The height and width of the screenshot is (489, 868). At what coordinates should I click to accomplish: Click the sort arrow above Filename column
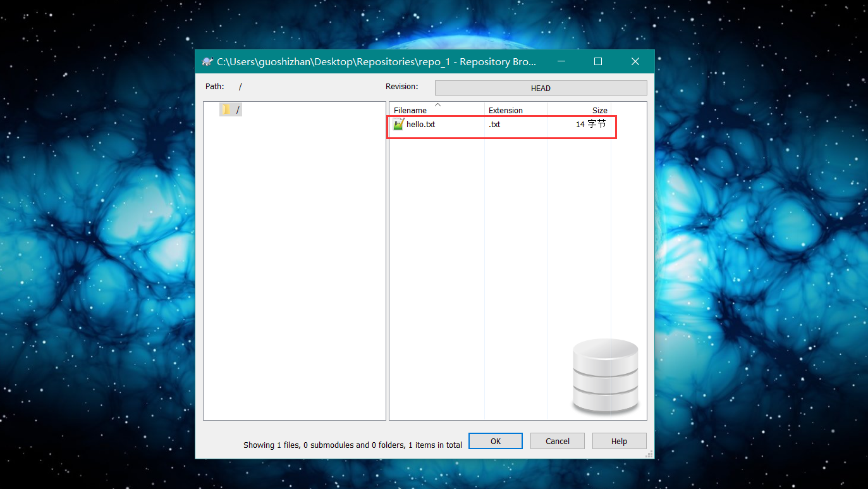click(437, 104)
